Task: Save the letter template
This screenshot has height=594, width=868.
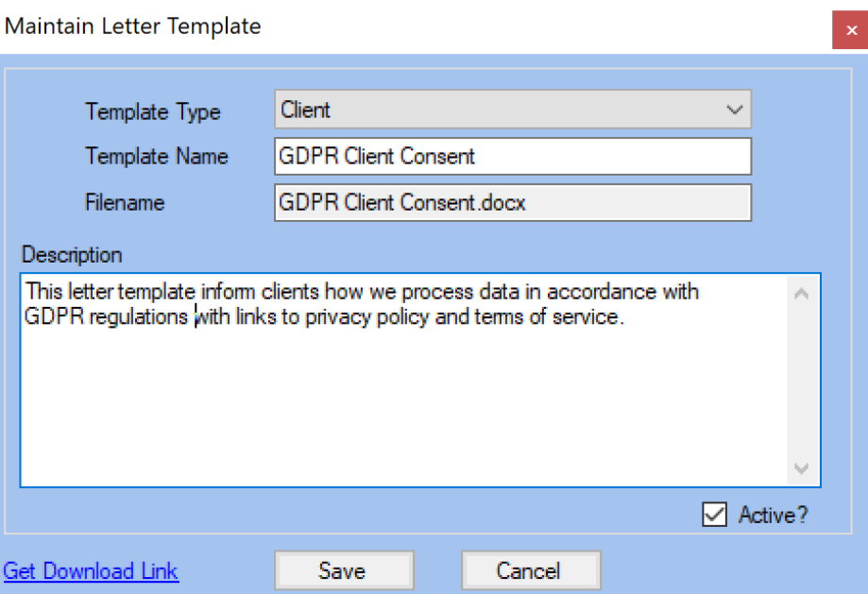Action: click(x=342, y=570)
